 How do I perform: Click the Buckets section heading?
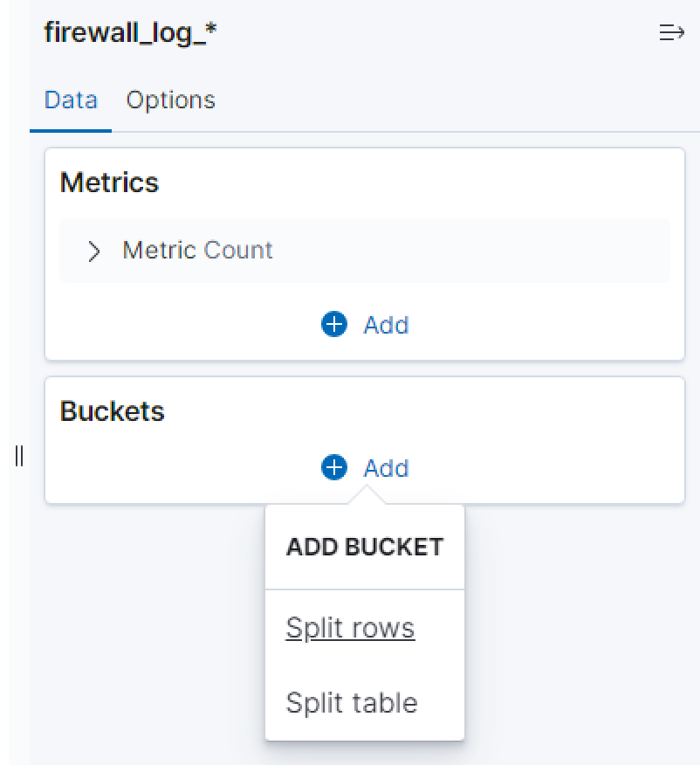point(112,411)
